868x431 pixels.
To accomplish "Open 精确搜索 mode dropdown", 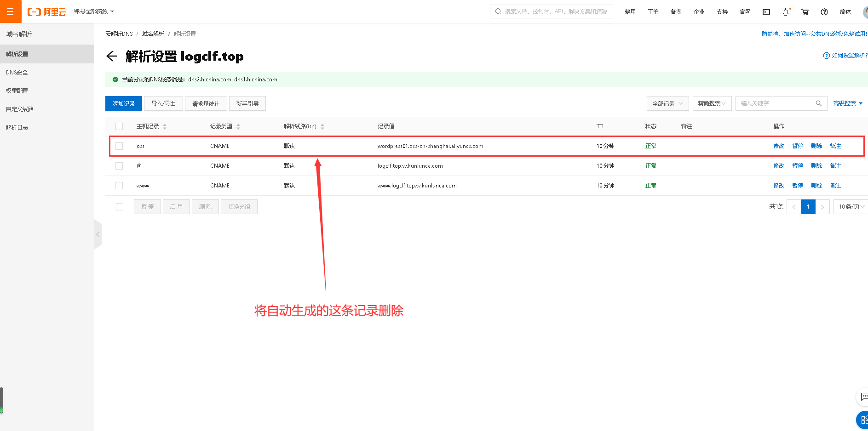I will tap(712, 103).
